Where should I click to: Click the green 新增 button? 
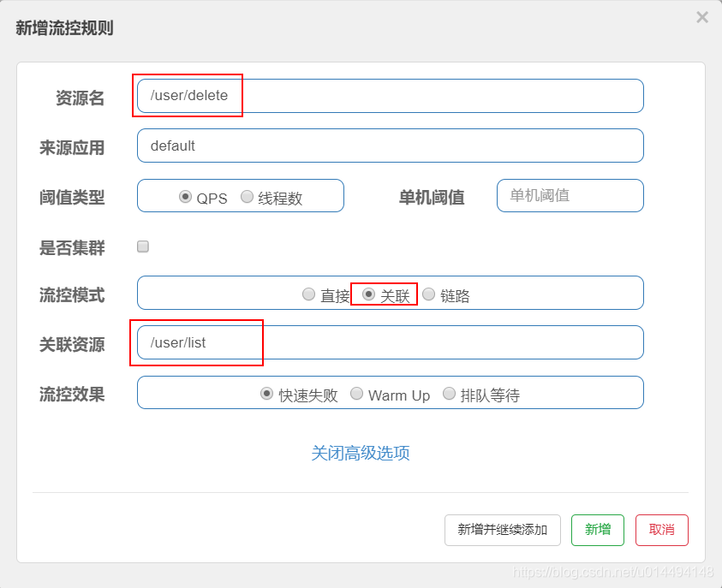pos(597,530)
